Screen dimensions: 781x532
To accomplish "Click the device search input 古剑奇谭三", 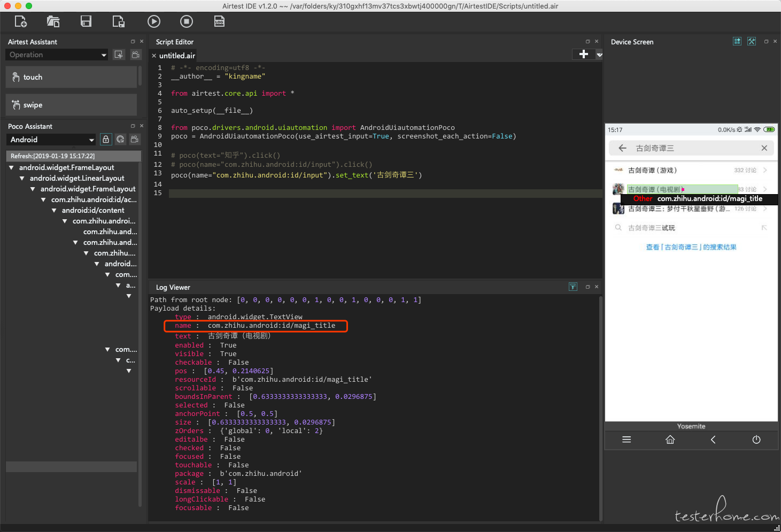I will [692, 148].
